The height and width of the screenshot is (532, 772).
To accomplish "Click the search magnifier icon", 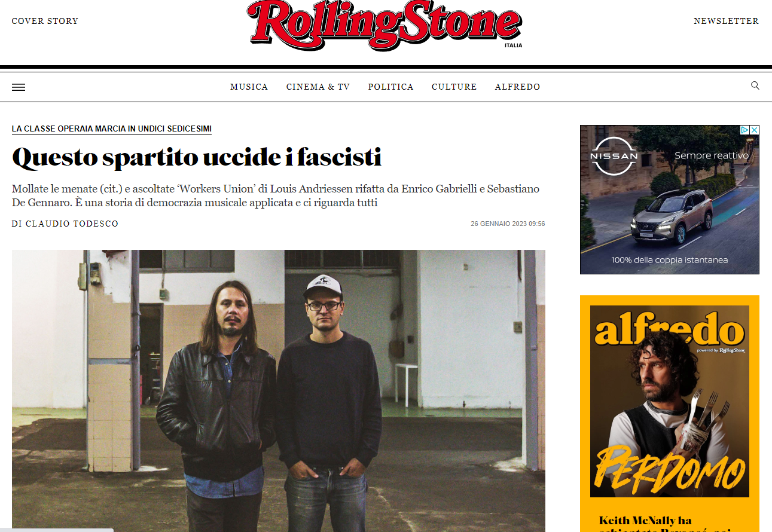I will tap(755, 85).
